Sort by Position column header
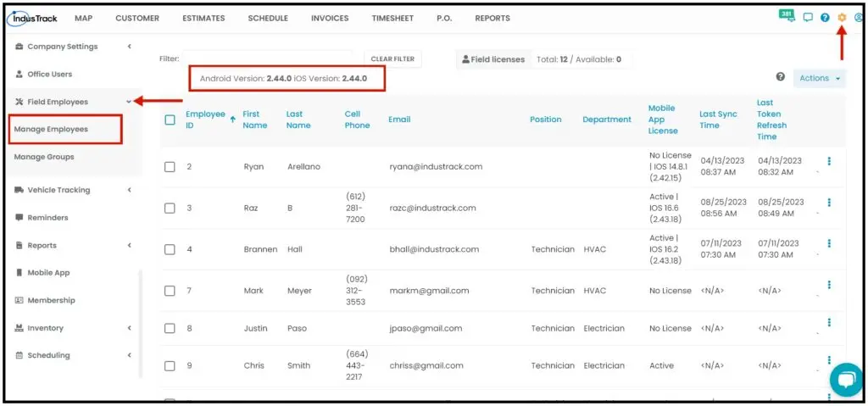 click(546, 120)
